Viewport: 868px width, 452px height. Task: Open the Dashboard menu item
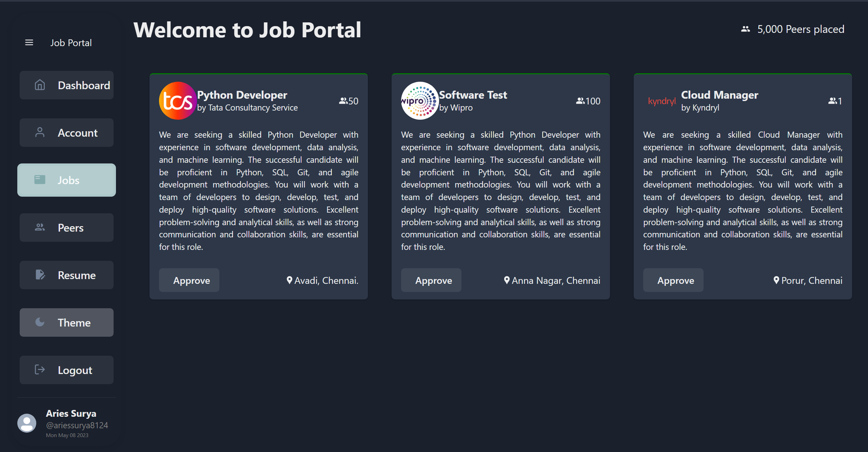tap(66, 85)
